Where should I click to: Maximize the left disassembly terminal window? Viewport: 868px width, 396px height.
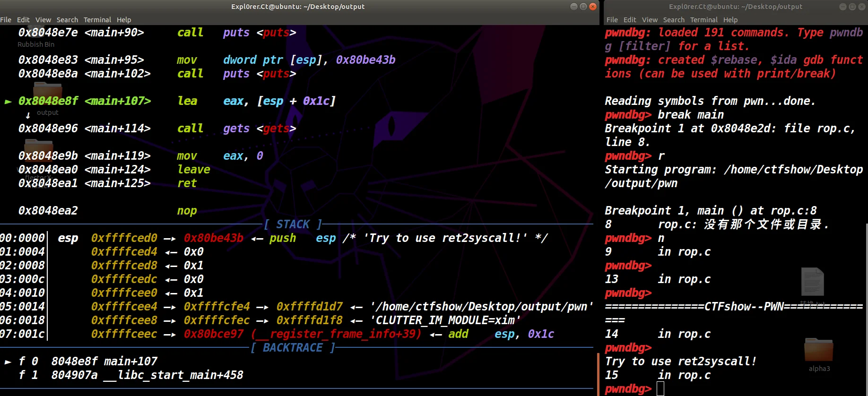(583, 7)
